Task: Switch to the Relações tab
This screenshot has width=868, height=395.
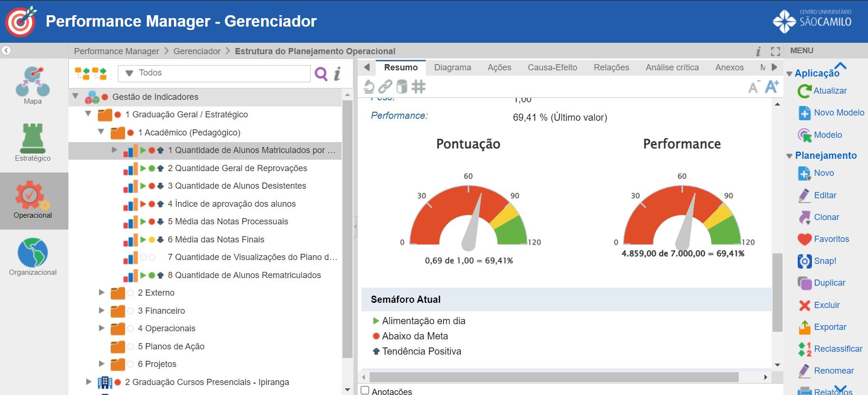Action: tap(611, 67)
